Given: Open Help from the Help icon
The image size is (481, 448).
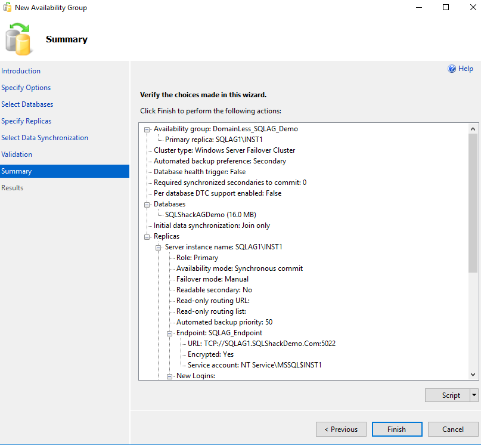Looking at the screenshot, I should click(x=452, y=69).
